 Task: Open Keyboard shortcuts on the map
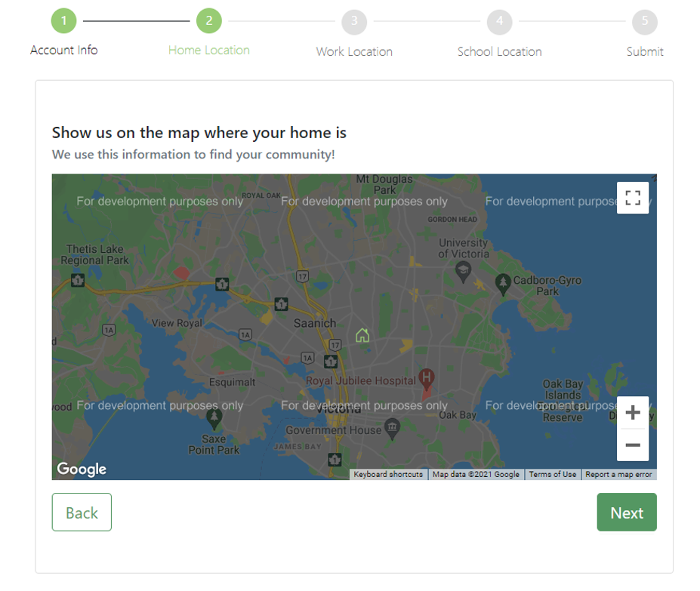click(388, 474)
